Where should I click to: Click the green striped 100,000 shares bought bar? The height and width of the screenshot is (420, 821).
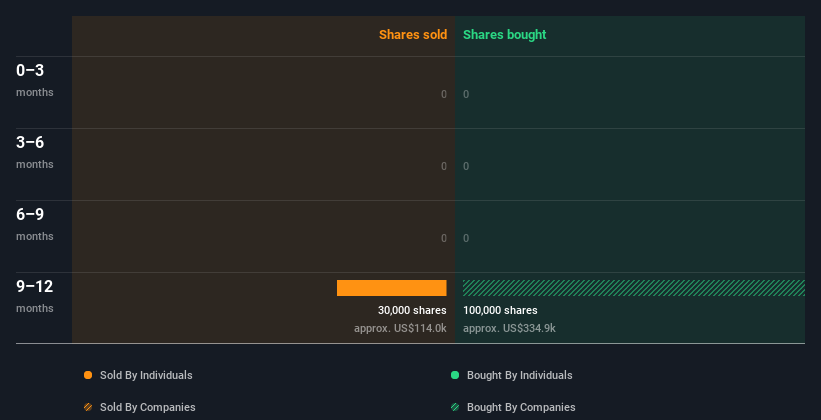click(x=633, y=288)
